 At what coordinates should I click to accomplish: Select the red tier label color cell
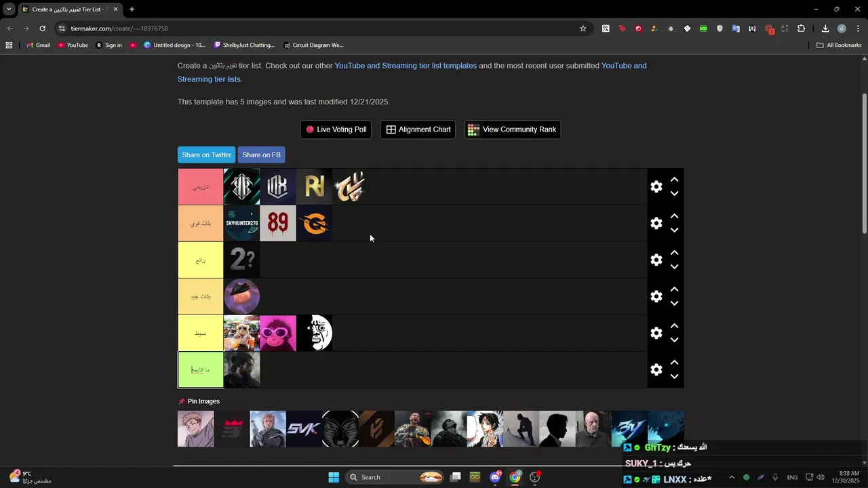point(201,186)
